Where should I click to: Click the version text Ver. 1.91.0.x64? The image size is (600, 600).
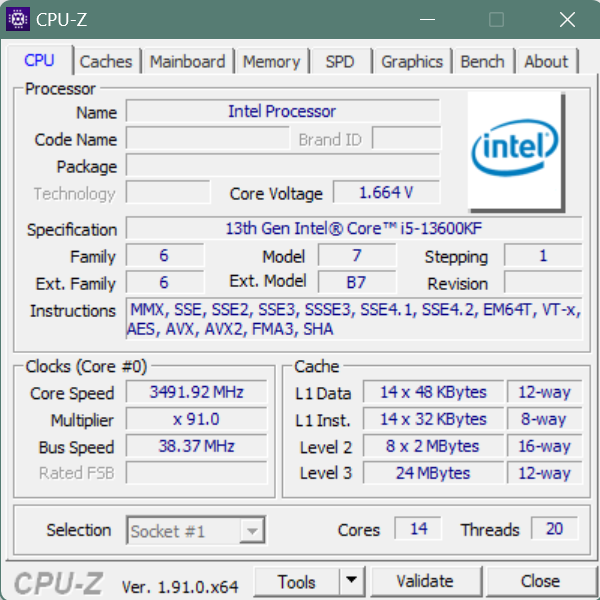pyautogui.click(x=180, y=587)
